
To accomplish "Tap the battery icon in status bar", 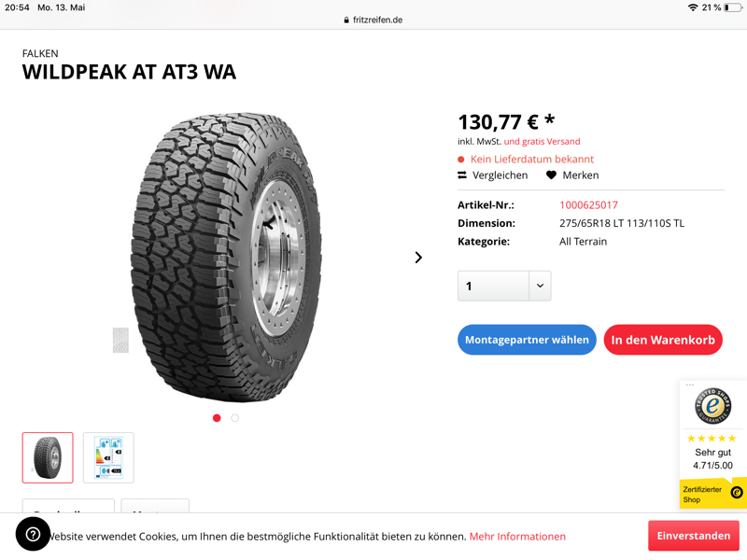I will tap(733, 7).
